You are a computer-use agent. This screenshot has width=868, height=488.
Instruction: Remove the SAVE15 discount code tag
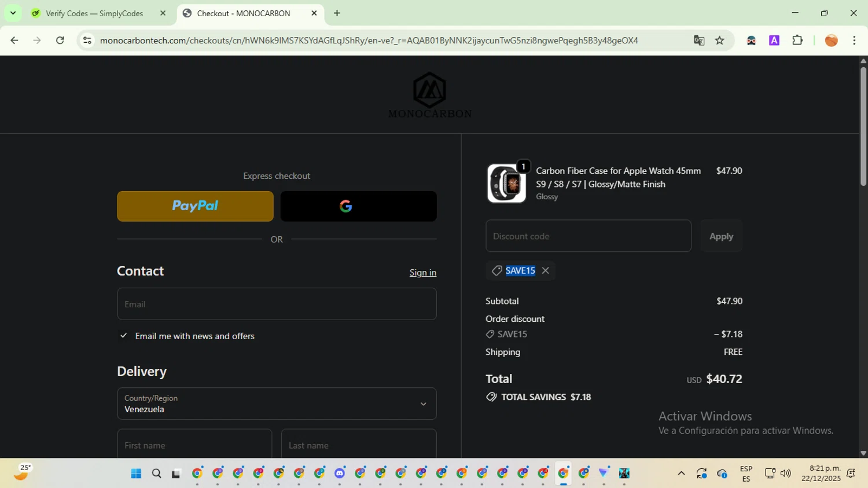click(x=545, y=270)
